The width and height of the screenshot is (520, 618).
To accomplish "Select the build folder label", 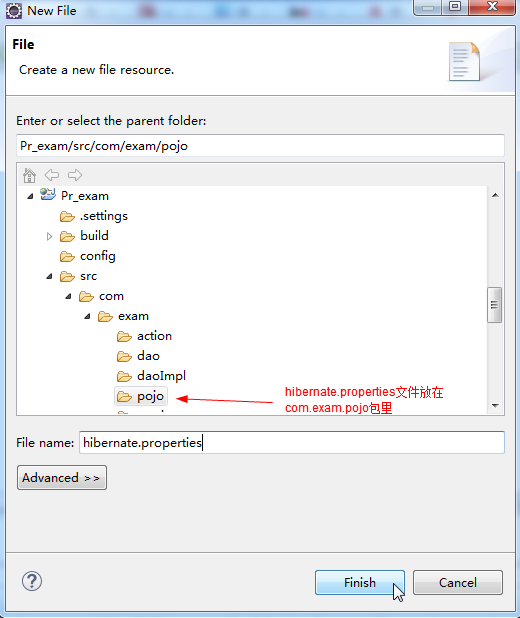I will (94, 236).
